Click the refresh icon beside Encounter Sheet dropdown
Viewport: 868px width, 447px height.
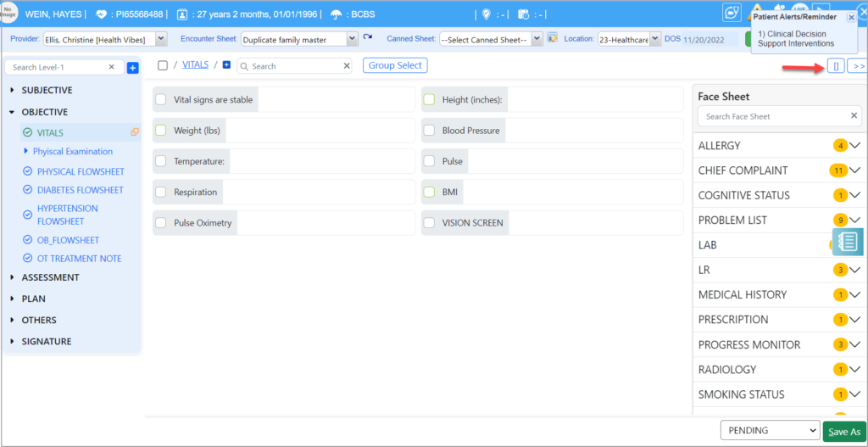tap(368, 38)
